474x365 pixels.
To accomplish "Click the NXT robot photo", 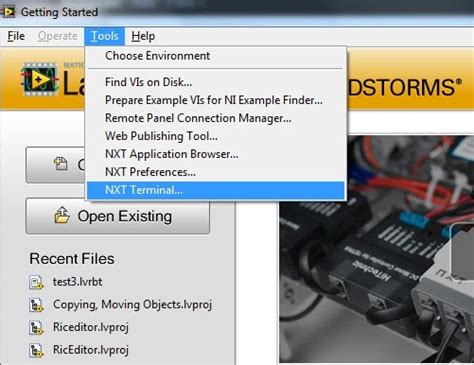I will click(x=377, y=248).
